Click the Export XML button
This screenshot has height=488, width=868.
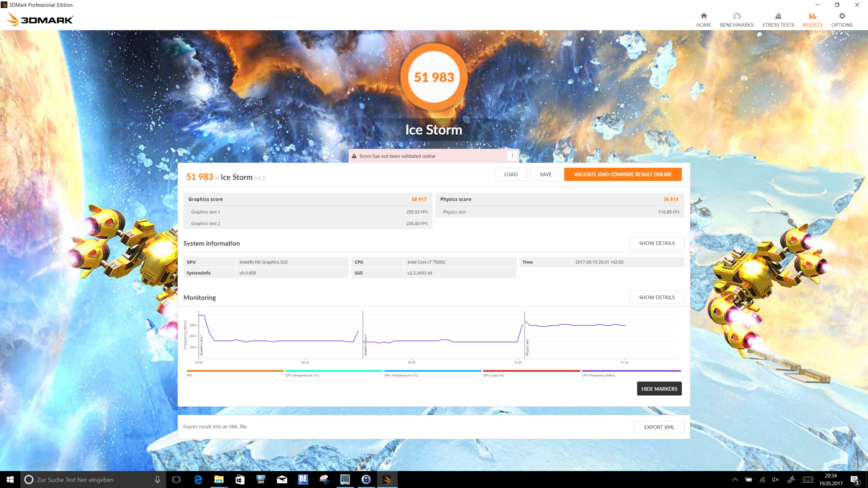tap(659, 427)
